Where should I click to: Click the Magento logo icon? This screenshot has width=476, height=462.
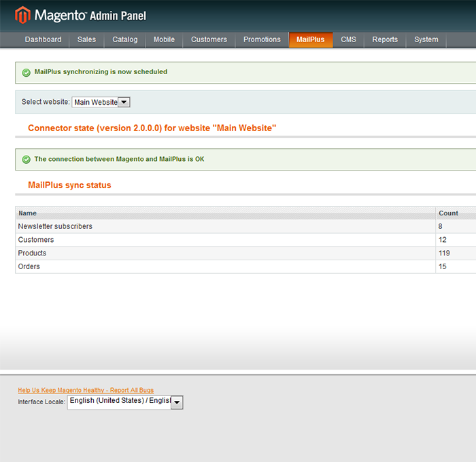coord(22,15)
